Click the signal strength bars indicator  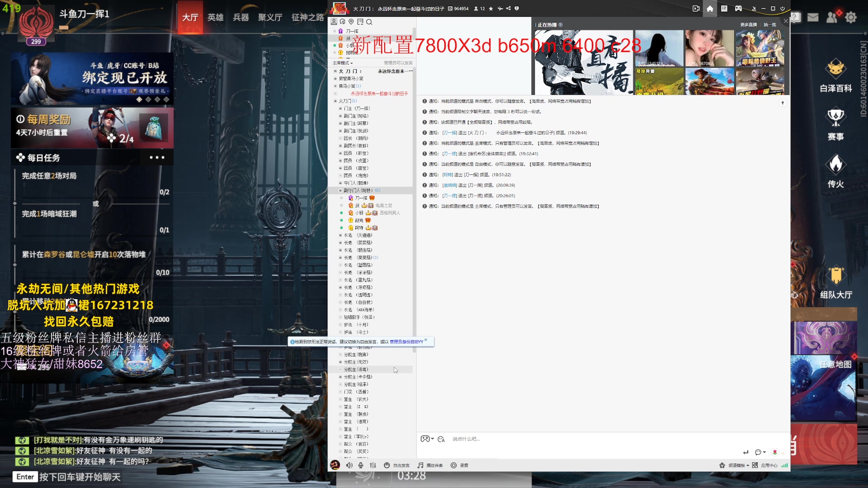[784, 465]
